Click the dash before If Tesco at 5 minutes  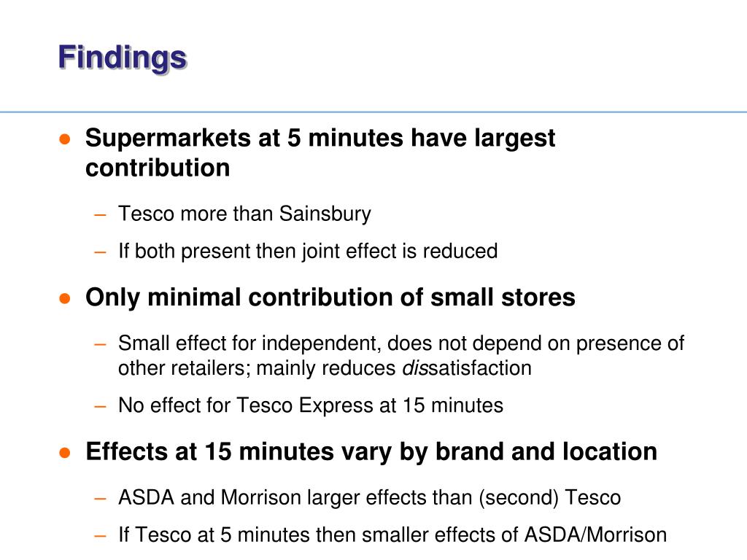point(100,536)
